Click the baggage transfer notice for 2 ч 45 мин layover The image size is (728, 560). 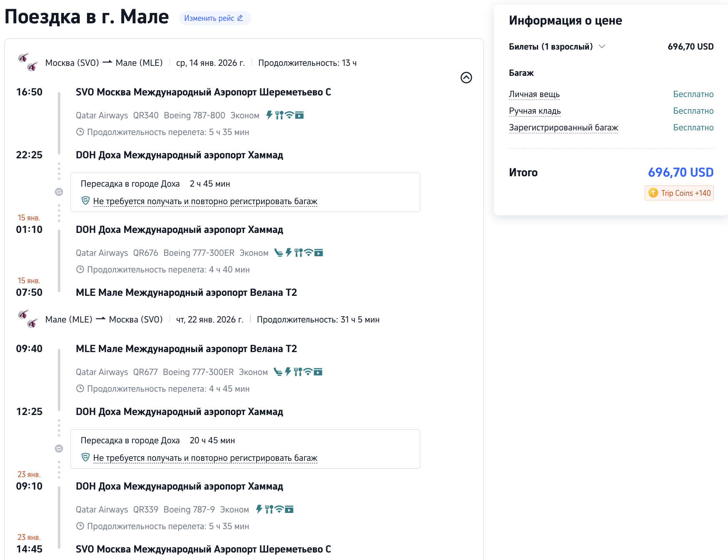pyautogui.click(x=205, y=201)
